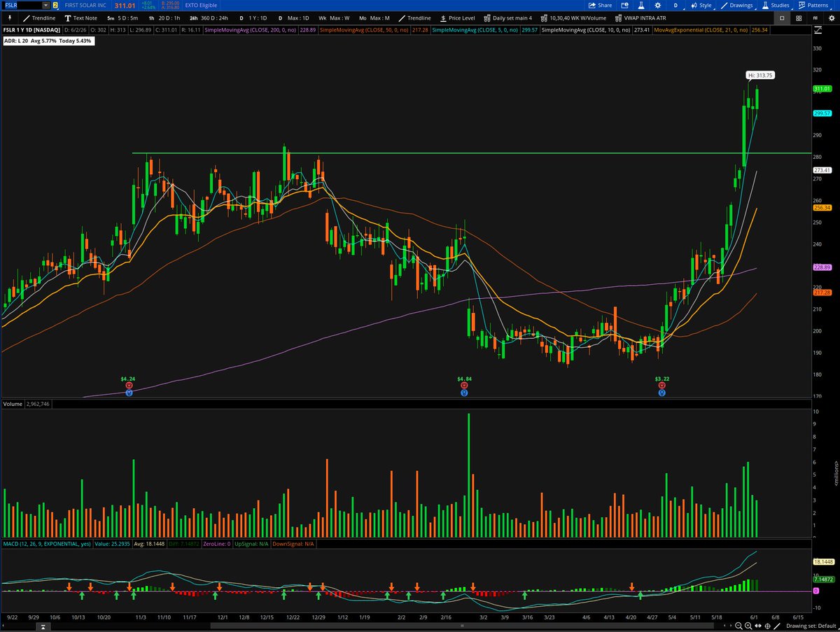Click the 256.34 orange price axis tag
The height and width of the screenshot is (632, 840).
(x=822, y=208)
